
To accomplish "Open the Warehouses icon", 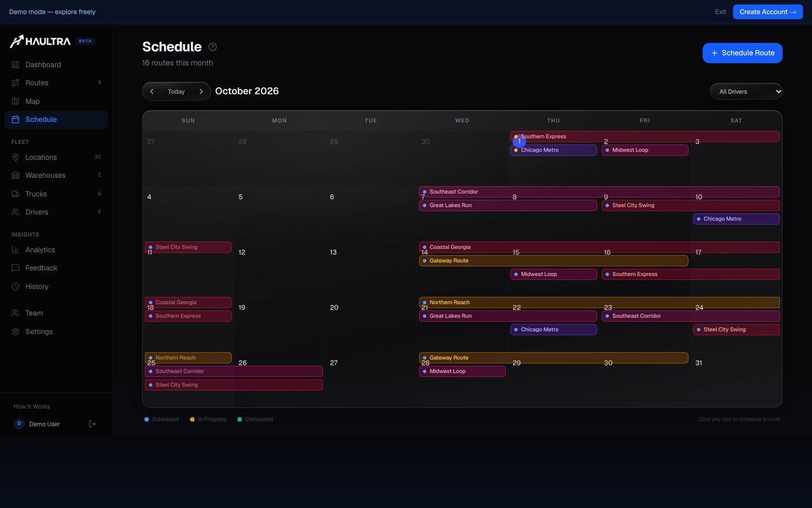I will (x=16, y=175).
